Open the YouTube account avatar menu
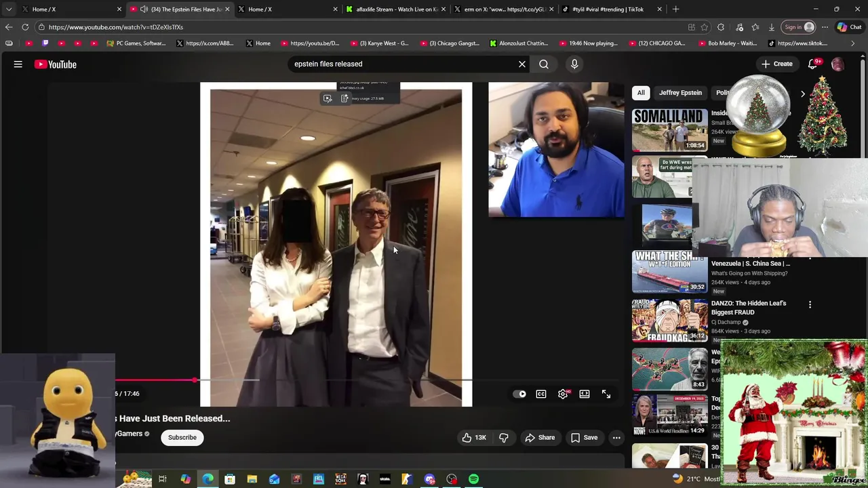The height and width of the screenshot is (488, 868). (838, 64)
